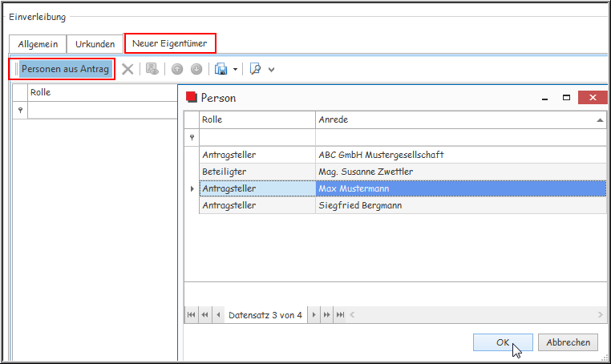Click Antragsteller in the ABC GmbH row
The image size is (611, 364).
click(257, 155)
